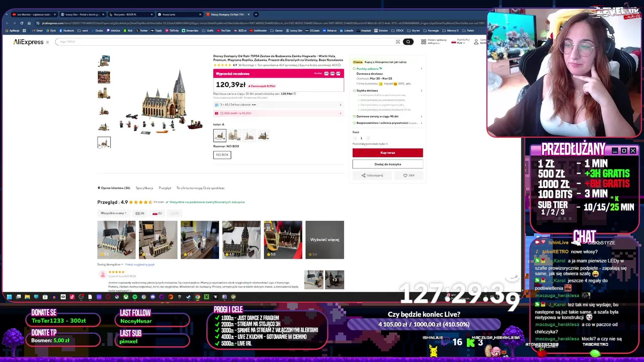Expand the installment offer 3 × 40,13zł row
The width and height of the screenshot is (644, 362).
[x=278, y=105]
